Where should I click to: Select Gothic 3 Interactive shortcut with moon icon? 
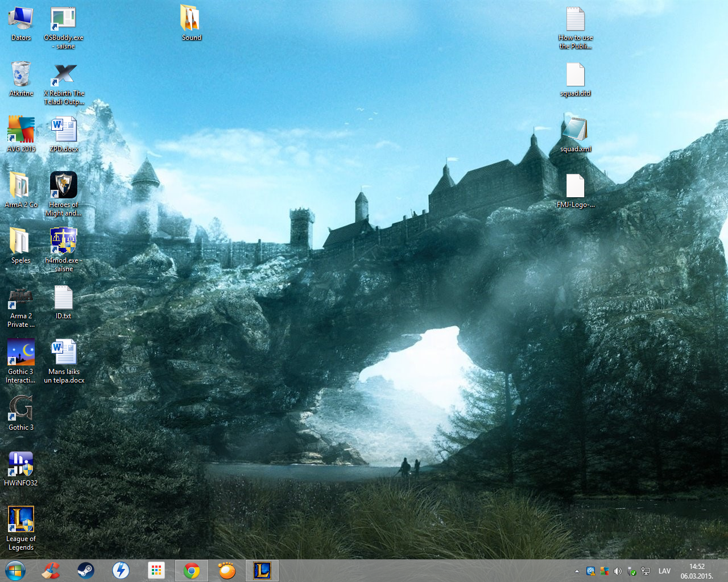point(21,361)
